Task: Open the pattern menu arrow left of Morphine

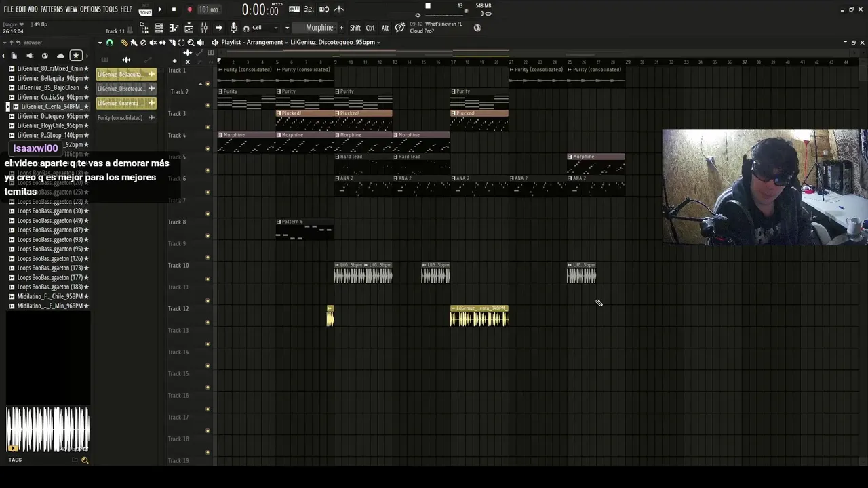Action: click(x=287, y=28)
